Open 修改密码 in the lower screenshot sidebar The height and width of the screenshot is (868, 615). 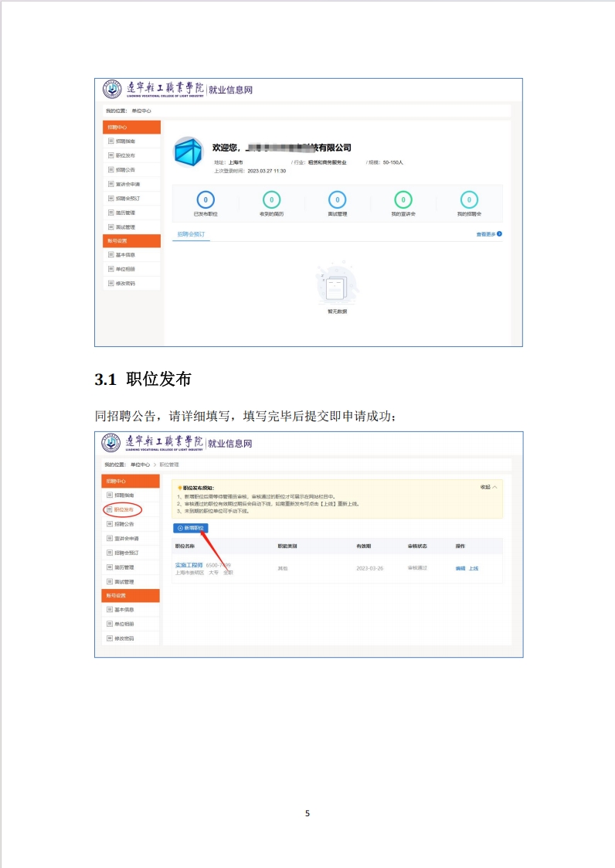[x=124, y=638]
